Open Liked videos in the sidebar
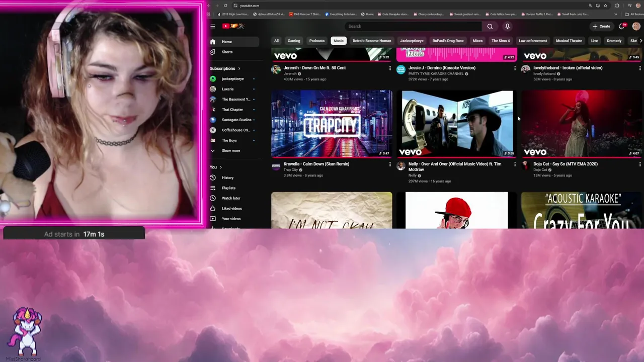Viewport: 644px width, 362px height. tap(234, 208)
